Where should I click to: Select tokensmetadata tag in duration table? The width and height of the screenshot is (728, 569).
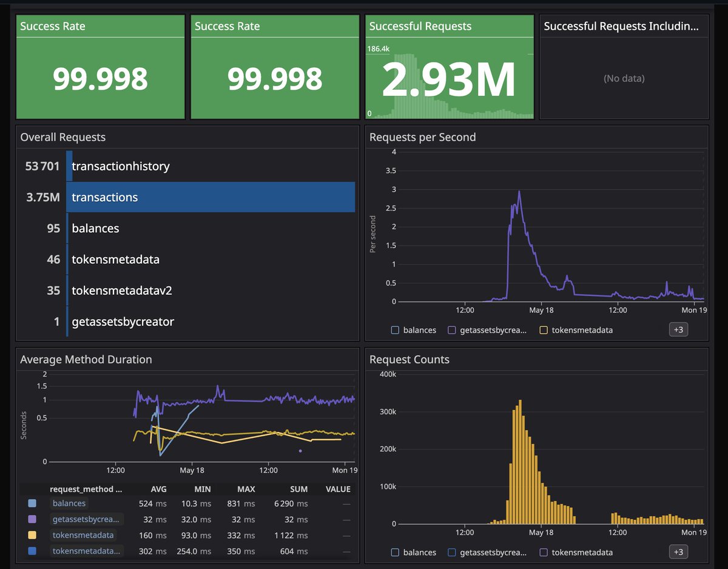pyautogui.click(x=83, y=535)
